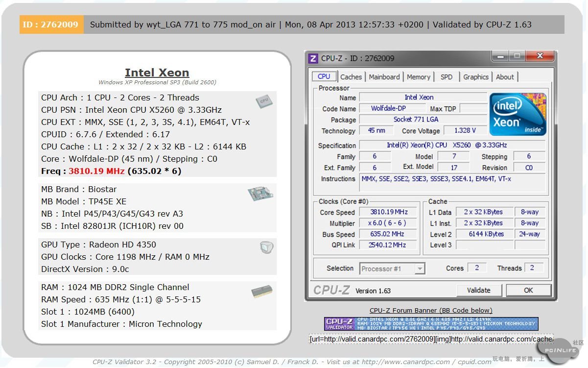The height and width of the screenshot is (368, 588).
Task: Open the SPD tab
Action: pos(447,77)
